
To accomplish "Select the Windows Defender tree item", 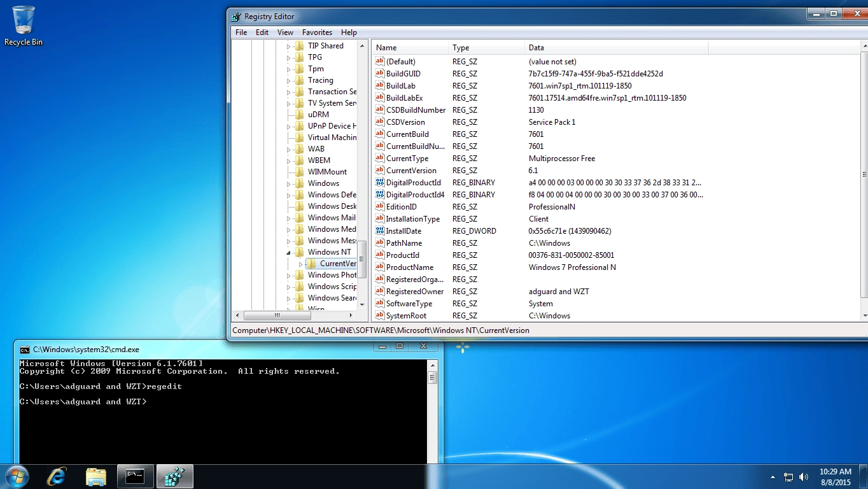I will point(332,195).
